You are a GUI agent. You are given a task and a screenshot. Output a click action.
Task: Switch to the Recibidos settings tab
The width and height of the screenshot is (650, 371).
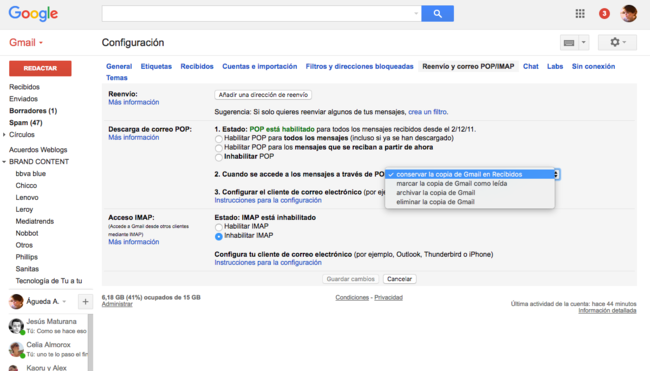pos(197,66)
